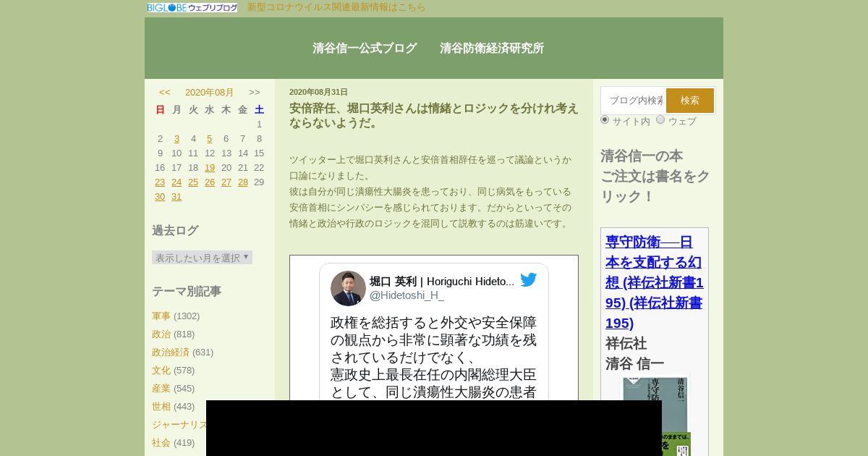Click the 過去ログ section heading
The height and width of the screenshot is (456, 868).
[x=175, y=231]
